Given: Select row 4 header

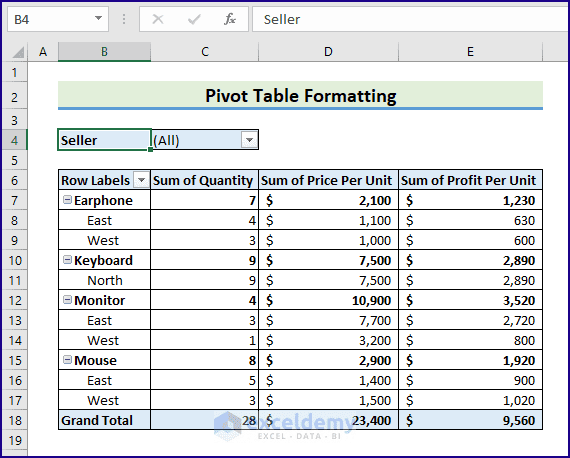Looking at the screenshot, I should (15, 140).
